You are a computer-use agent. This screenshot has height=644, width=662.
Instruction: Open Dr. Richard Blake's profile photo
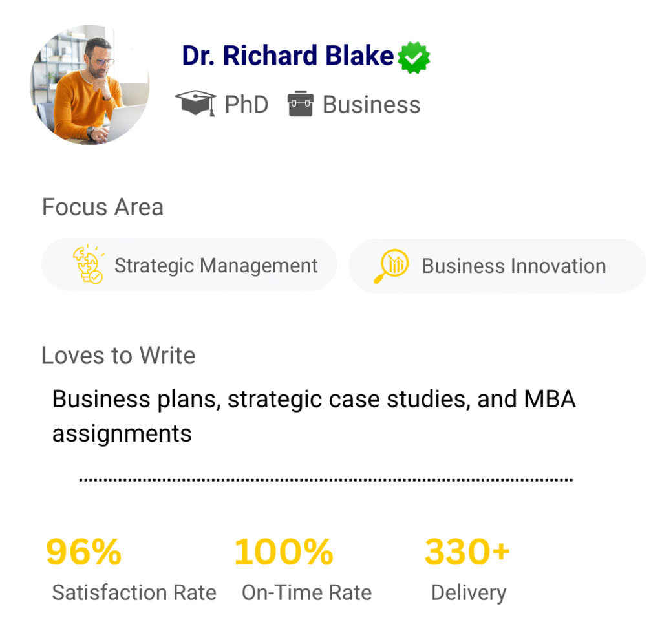point(90,85)
